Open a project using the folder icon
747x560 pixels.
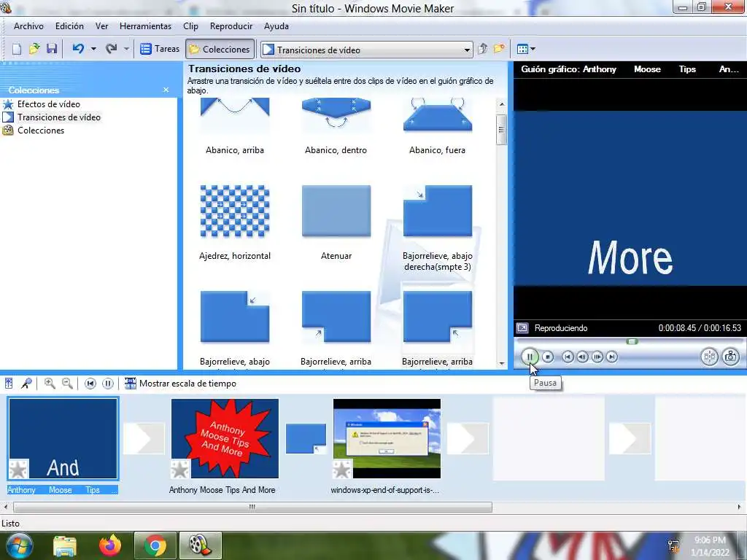tap(34, 49)
